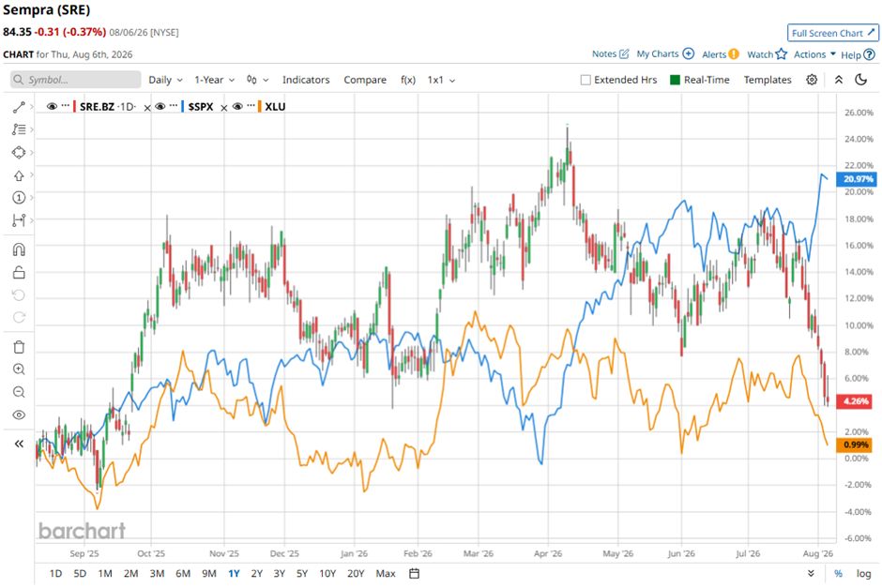Select the trend line drawing tool
The height and width of the screenshot is (588, 882).
pos(19,107)
